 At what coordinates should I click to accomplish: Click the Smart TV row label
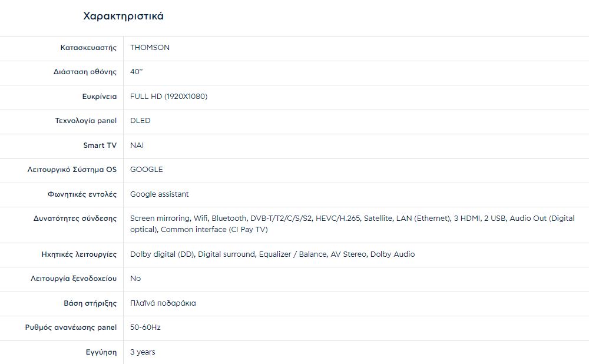pyautogui.click(x=100, y=145)
